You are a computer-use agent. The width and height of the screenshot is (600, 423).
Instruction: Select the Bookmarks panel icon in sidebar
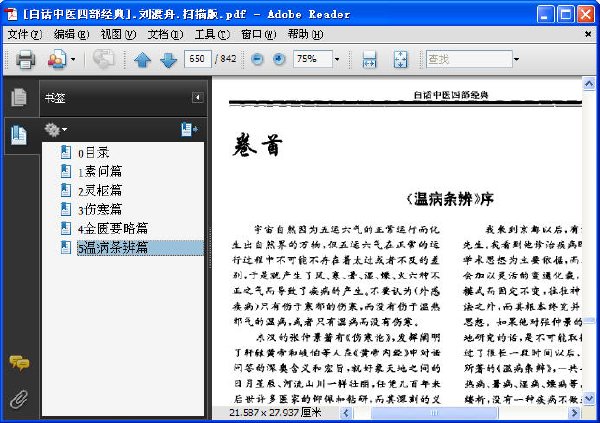coord(19,135)
